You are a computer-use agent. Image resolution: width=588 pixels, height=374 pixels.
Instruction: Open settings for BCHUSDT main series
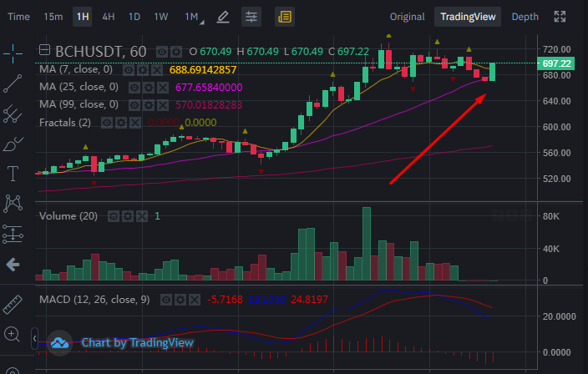click(176, 52)
